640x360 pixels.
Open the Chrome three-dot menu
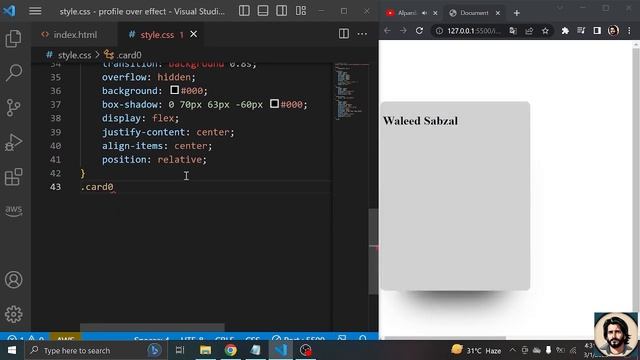(629, 31)
